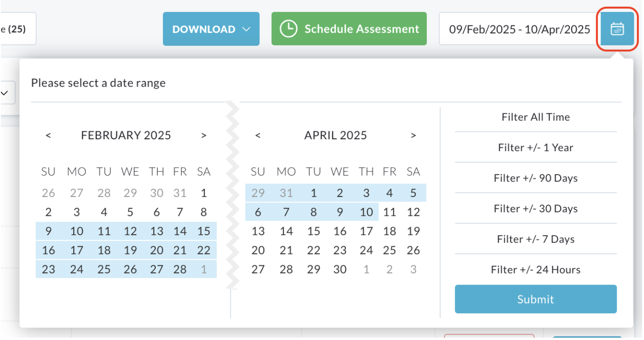Image resolution: width=644 pixels, height=340 pixels.
Task: Click the clock icon in Schedule Assessment
Action: pyautogui.click(x=289, y=29)
